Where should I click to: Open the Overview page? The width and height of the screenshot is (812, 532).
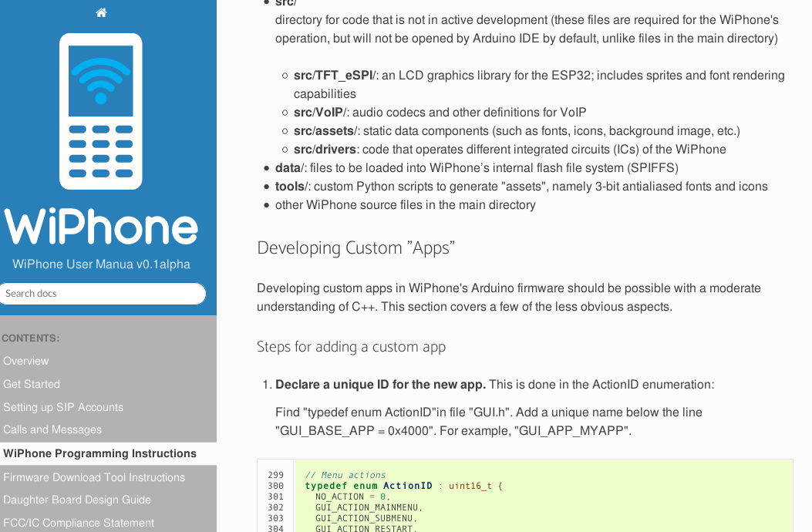[x=26, y=361]
